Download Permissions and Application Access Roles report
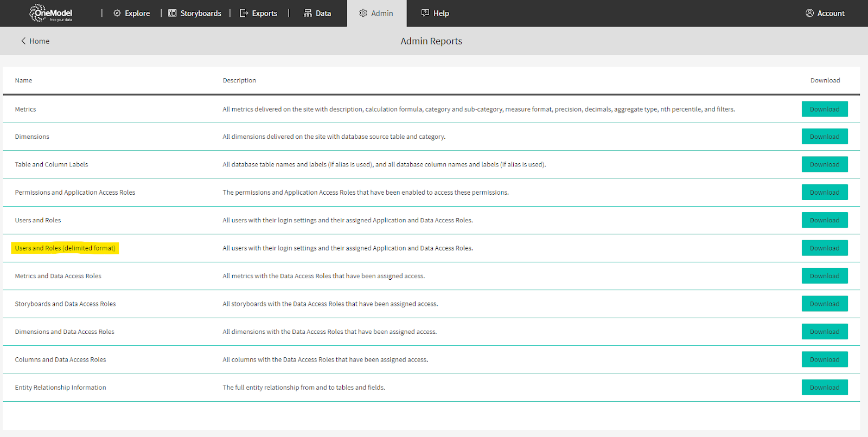The width and height of the screenshot is (868, 437). tap(824, 192)
